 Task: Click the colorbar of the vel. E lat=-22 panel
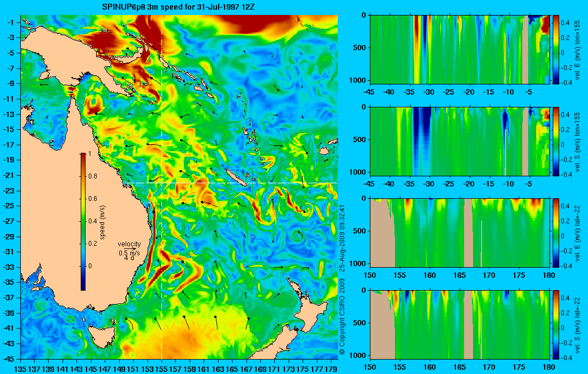tap(556, 233)
